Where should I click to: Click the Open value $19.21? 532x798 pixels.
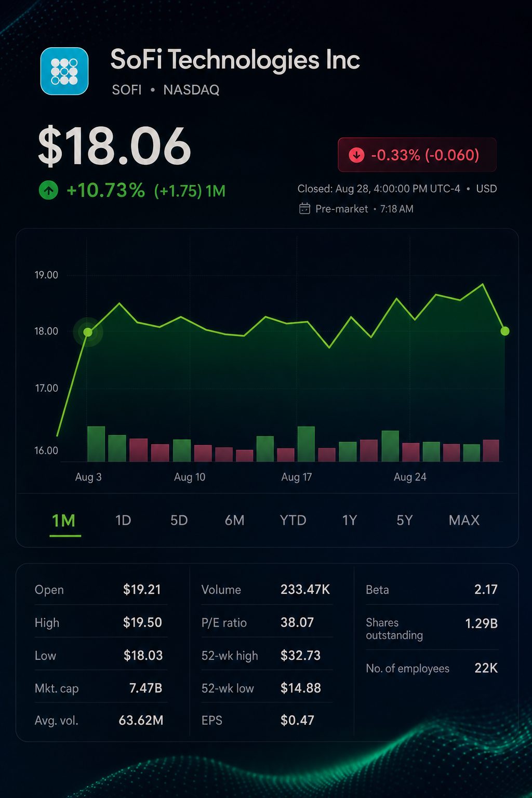[x=142, y=590]
